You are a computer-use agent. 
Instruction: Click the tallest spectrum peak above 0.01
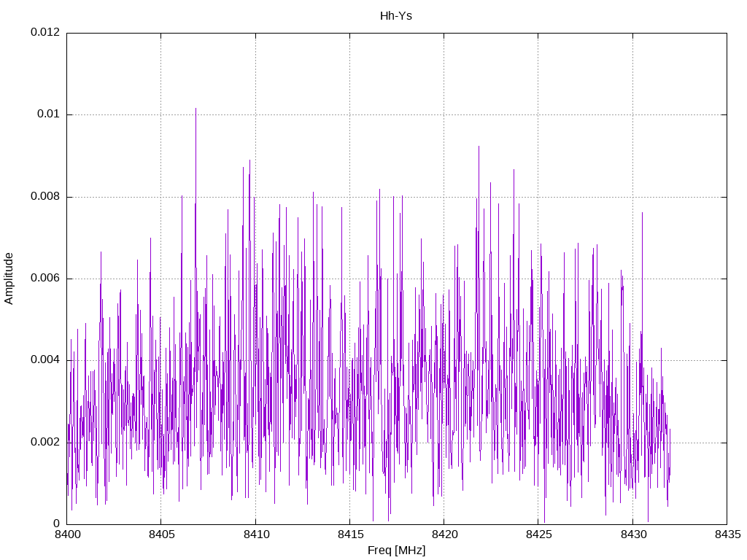pos(196,109)
